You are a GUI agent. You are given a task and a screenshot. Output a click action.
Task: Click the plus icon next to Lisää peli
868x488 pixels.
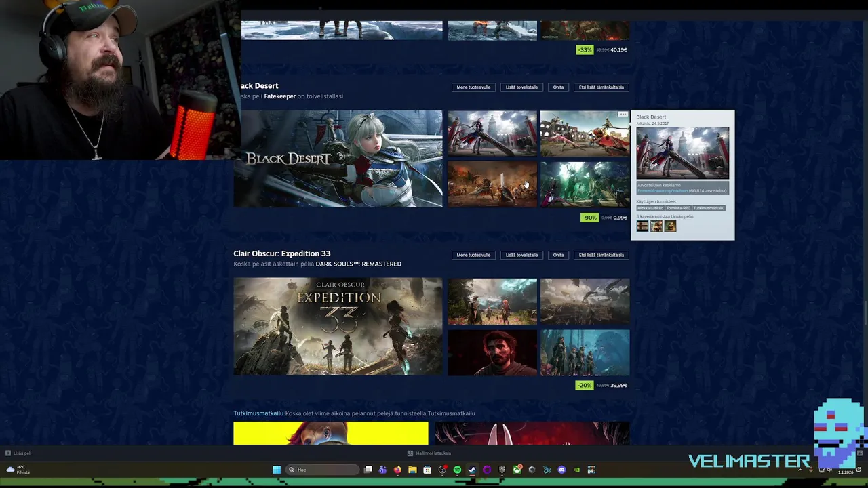tap(8, 453)
